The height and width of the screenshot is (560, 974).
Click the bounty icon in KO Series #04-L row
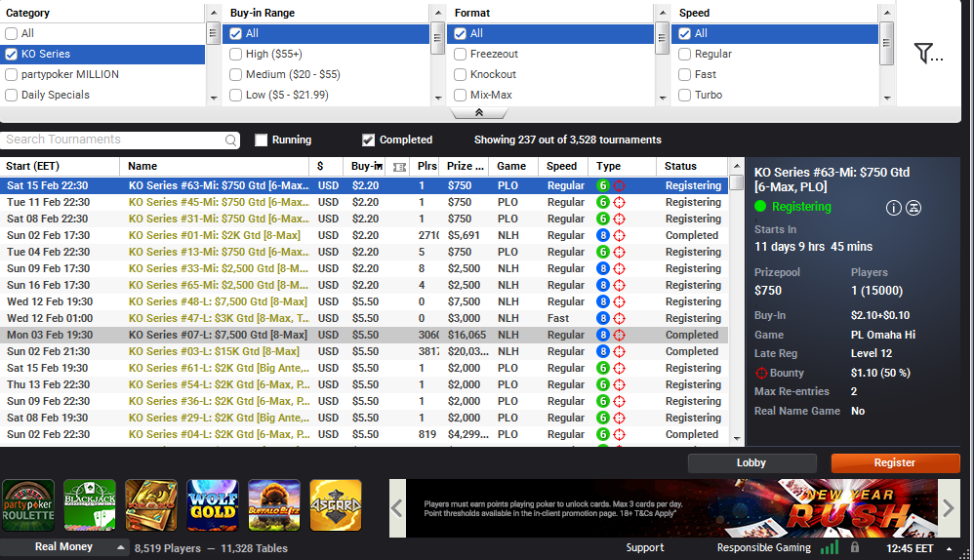[620, 434]
